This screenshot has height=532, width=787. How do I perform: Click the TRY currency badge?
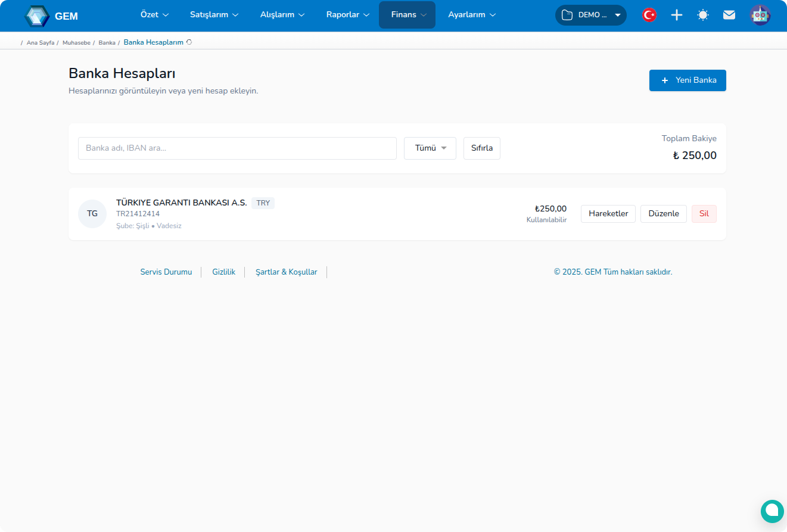click(x=263, y=203)
